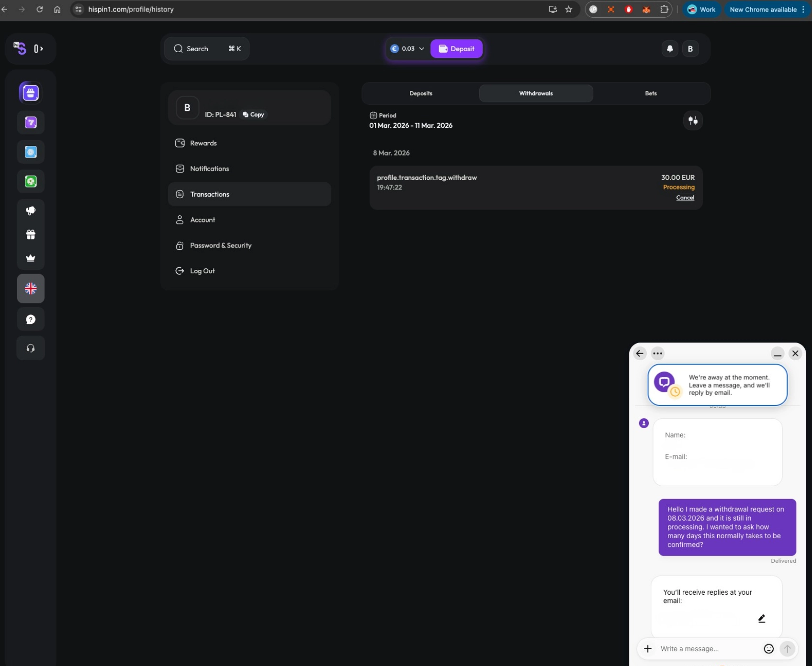The height and width of the screenshot is (666, 812).
Task: Click Log Out in the profile menu
Action: [249, 271]
